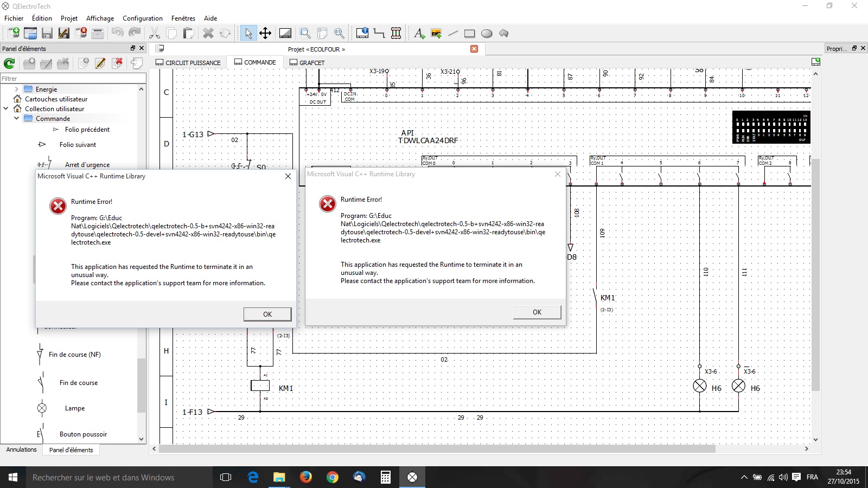
Task: Click the Print icon in the toolbar
Action: [x=98, y=33]
